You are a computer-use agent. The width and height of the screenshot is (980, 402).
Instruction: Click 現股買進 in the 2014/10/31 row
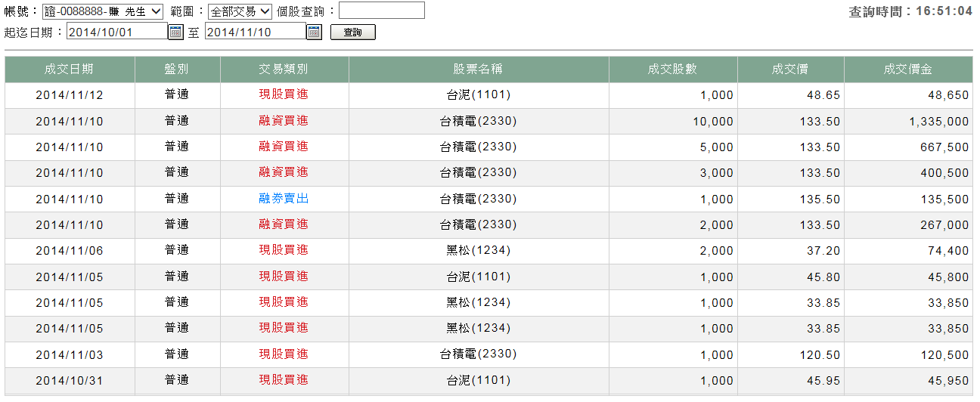(x=284, y=380)
